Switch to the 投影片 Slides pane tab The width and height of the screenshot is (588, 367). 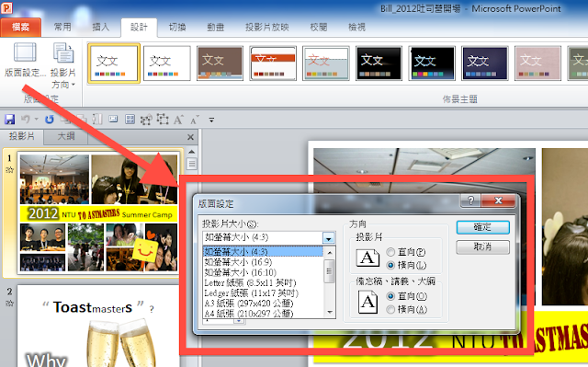[21, 137]
